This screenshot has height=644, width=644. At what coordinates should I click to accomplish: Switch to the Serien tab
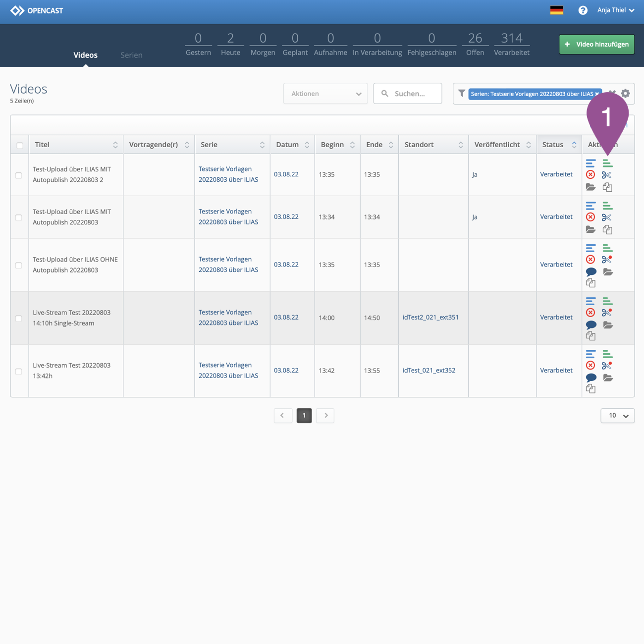[x=131, y=55]
